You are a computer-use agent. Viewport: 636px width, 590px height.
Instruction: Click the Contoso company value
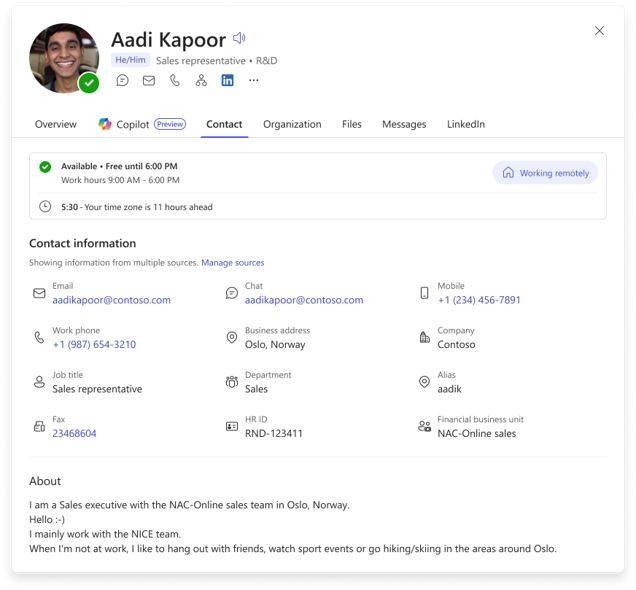tap(456, 345)
